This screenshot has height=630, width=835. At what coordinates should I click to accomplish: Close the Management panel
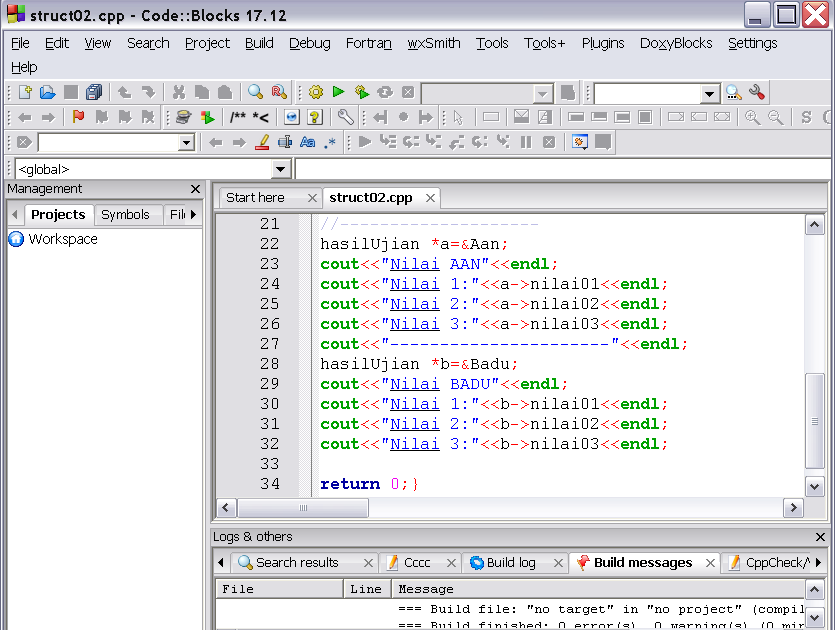tap(195, 189)
